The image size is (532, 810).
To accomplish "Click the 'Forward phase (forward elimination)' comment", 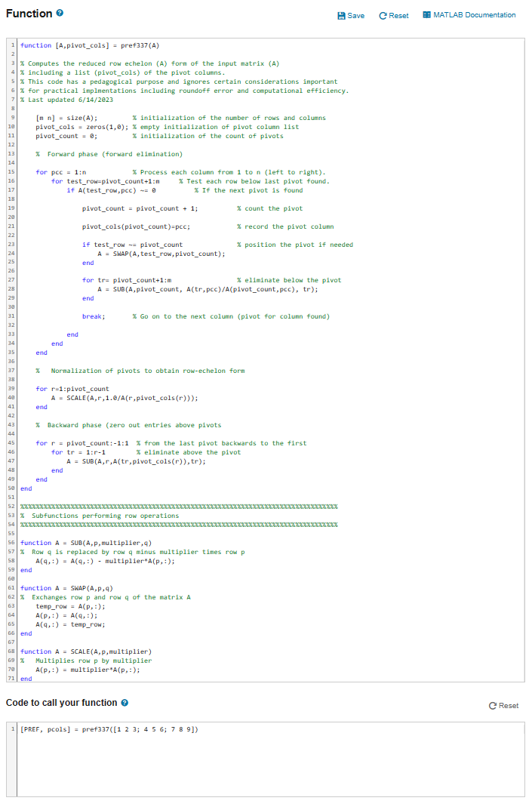I will click(109, 154).
